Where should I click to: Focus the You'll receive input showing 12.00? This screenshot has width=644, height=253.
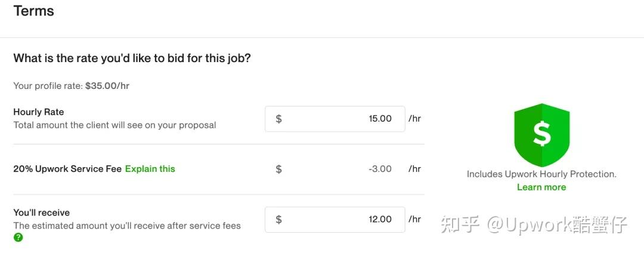(x=346, y=220)
